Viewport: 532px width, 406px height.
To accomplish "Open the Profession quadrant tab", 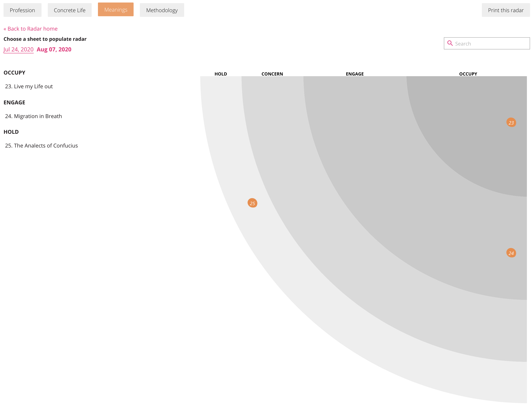I will point(23,10).
